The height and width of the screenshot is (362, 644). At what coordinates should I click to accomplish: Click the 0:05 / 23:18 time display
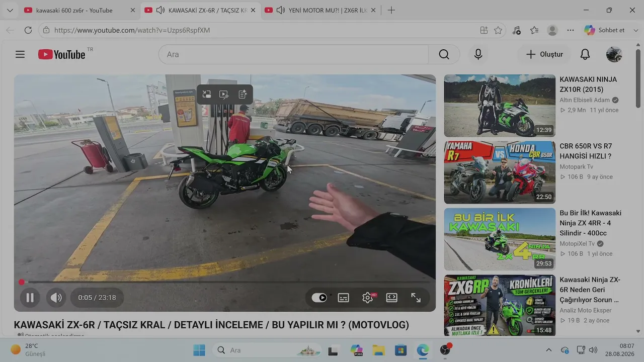pyautogui.click(x=97, y=298)
